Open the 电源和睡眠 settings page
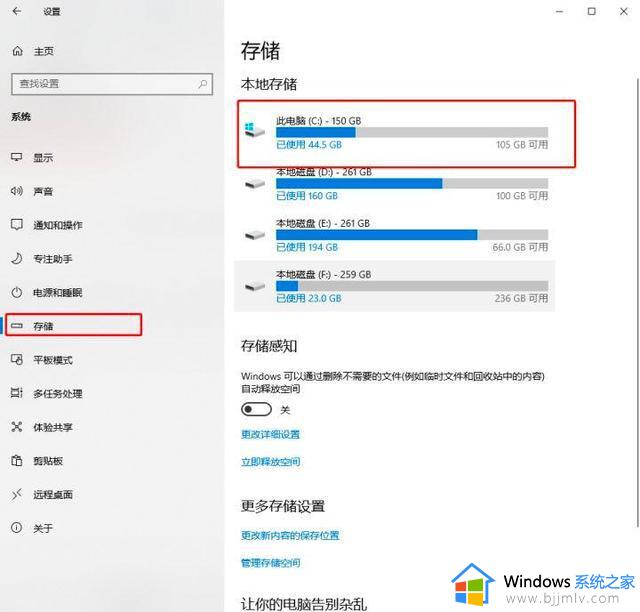 click(58, 293)
